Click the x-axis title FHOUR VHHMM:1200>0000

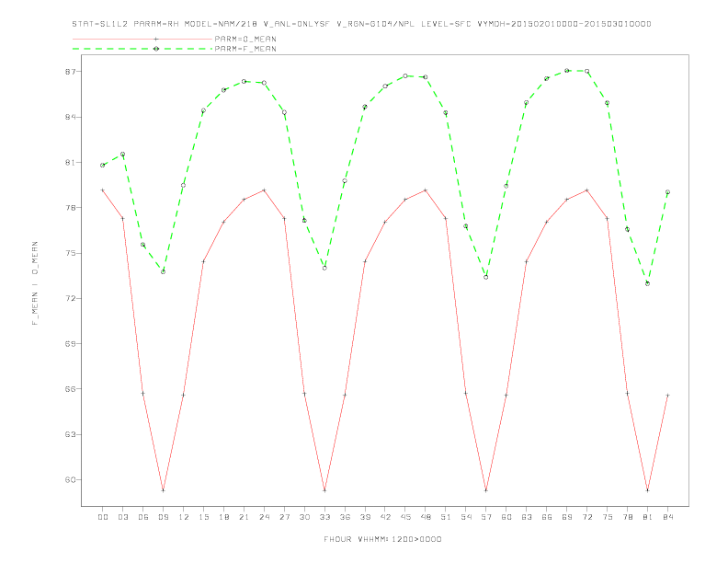(382, 539)
